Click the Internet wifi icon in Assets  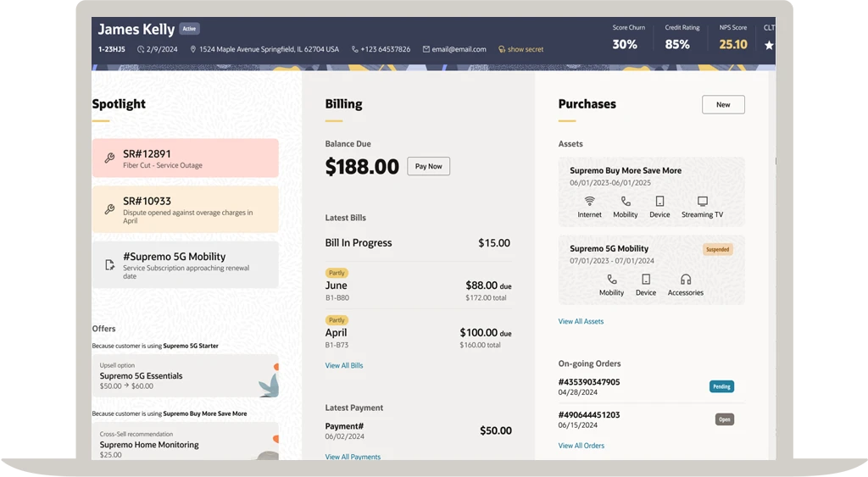click(589, 202)
